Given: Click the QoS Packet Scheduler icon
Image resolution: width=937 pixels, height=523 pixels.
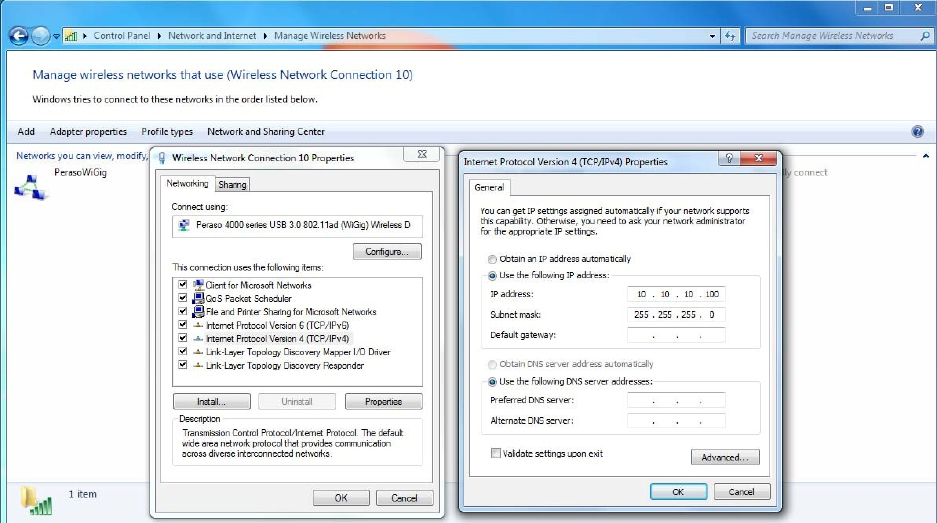Looking at the screenshot, I should (198, 298).
